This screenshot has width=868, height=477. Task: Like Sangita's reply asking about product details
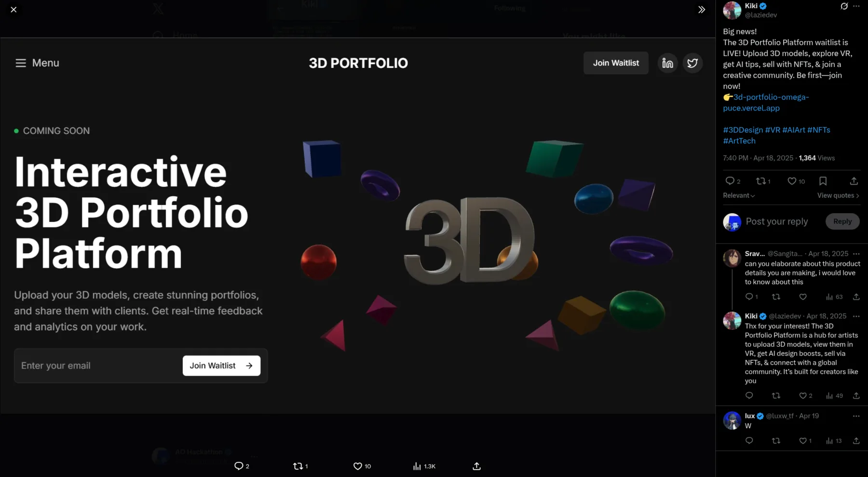click(x=803, y=297)
